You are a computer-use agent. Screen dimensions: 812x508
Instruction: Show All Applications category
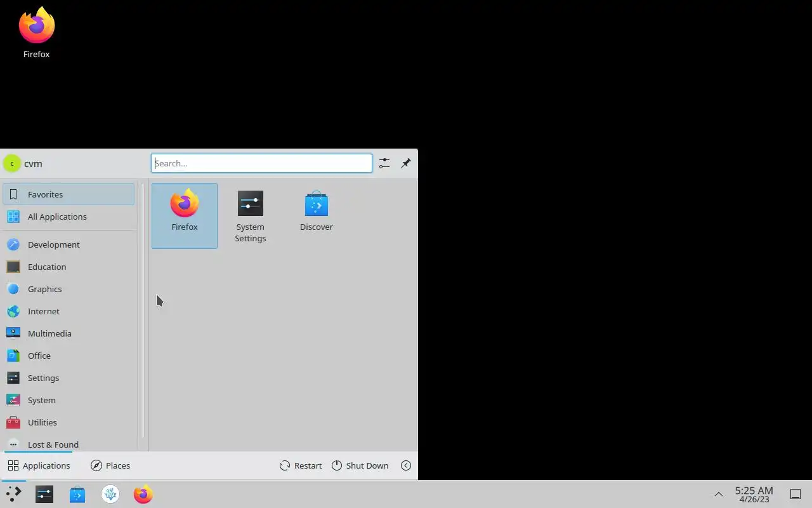point(69,217)
